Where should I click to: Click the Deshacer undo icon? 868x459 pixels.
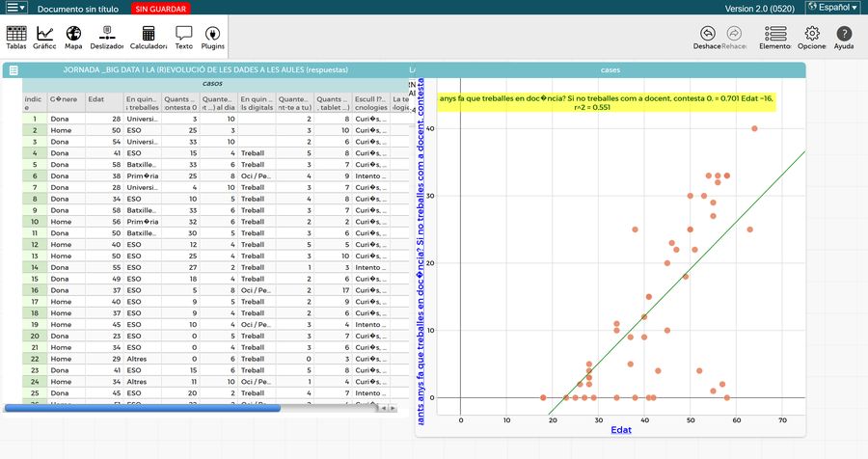(708, 37)
